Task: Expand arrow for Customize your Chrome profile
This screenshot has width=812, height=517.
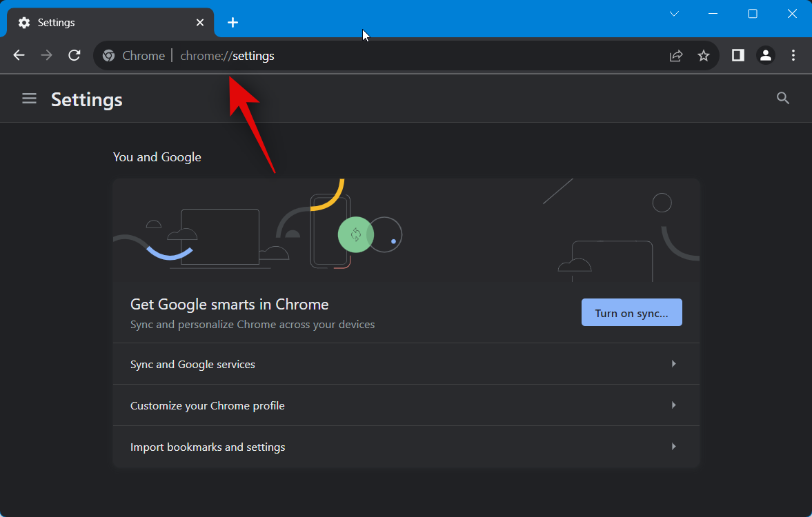Action: pyautogui.click(x=674, y=405)
